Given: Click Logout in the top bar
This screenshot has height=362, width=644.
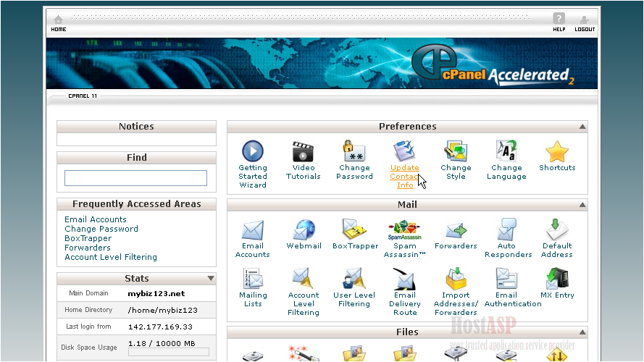Looking at the screenshot, I should pos(585,24).
